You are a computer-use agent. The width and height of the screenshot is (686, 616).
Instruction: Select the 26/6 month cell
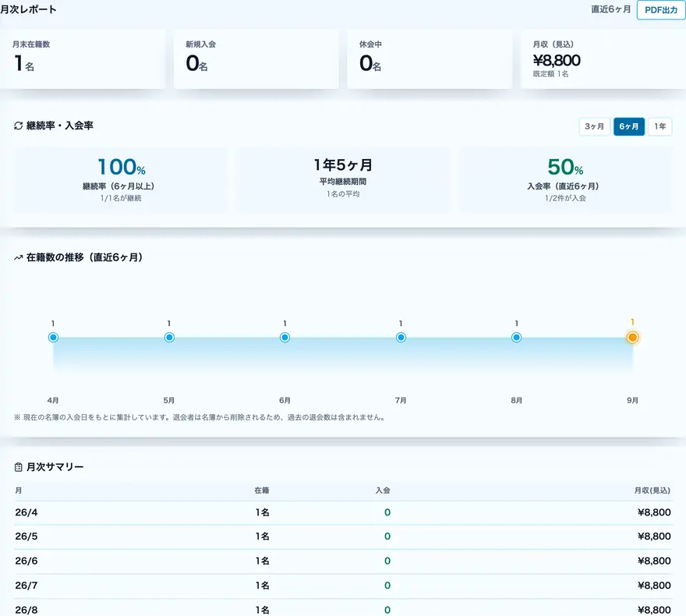click(27, 561)
